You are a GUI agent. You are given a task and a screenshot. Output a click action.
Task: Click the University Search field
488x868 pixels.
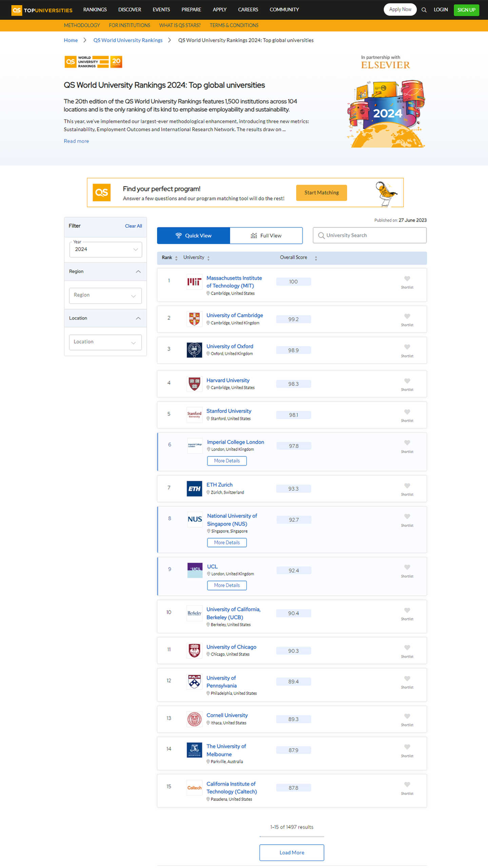click(370, 235)
